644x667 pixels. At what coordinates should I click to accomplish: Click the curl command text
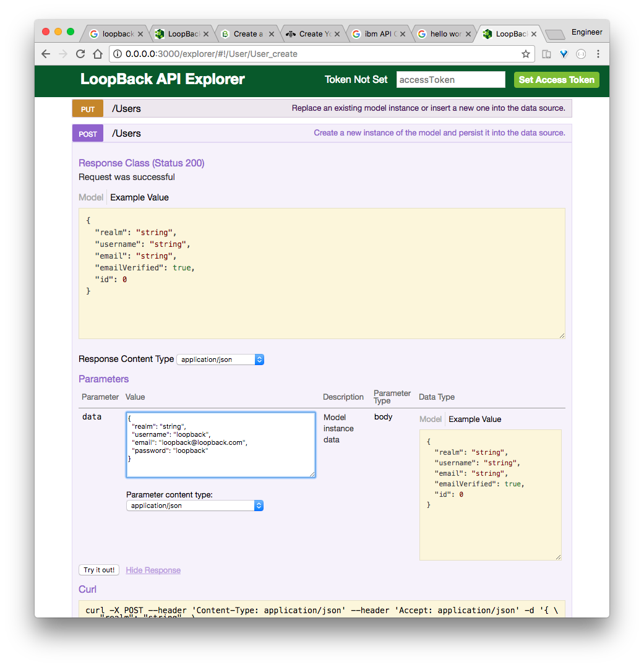[322, 611]
